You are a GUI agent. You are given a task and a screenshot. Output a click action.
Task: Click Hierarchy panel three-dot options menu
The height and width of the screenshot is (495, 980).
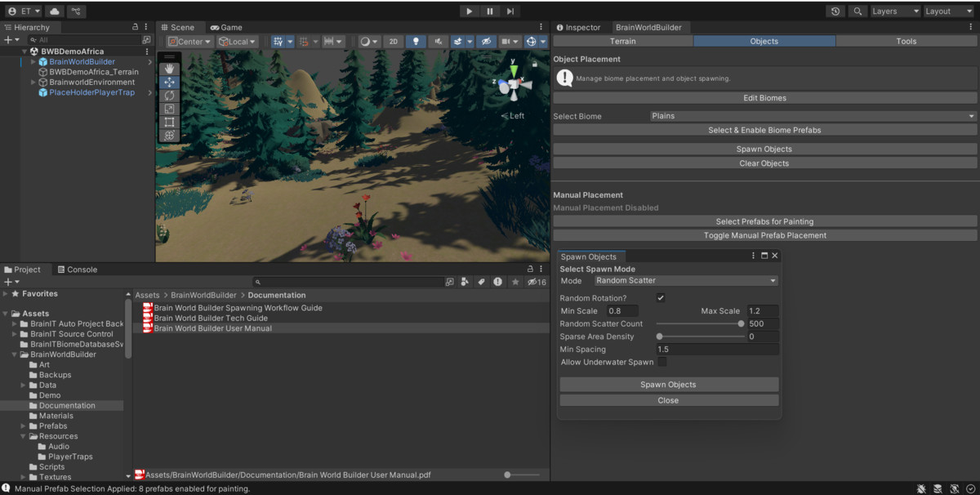point(146,27)
